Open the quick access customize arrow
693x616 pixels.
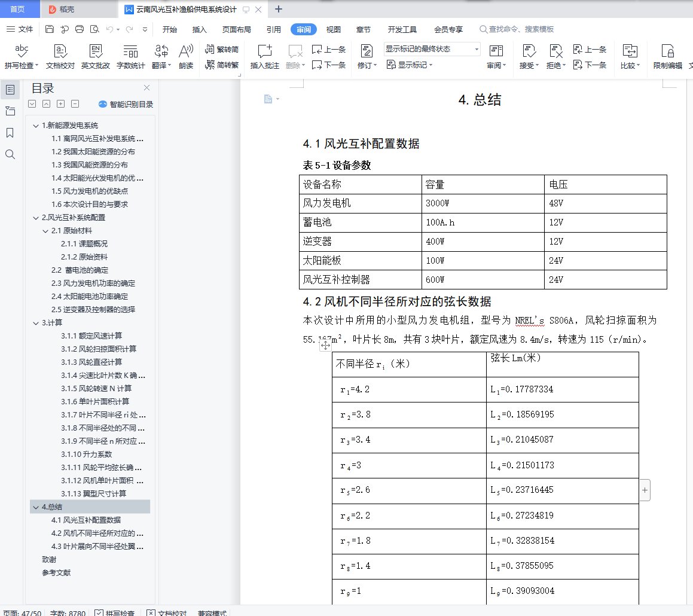click(145, 30)
